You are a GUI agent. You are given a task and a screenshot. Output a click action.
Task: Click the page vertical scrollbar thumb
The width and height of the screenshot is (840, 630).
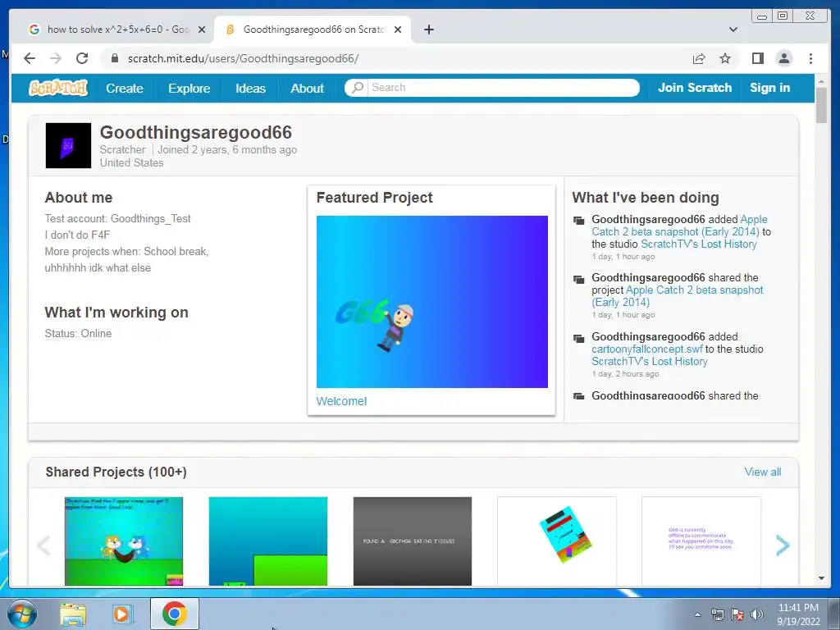tap(821, 105)
